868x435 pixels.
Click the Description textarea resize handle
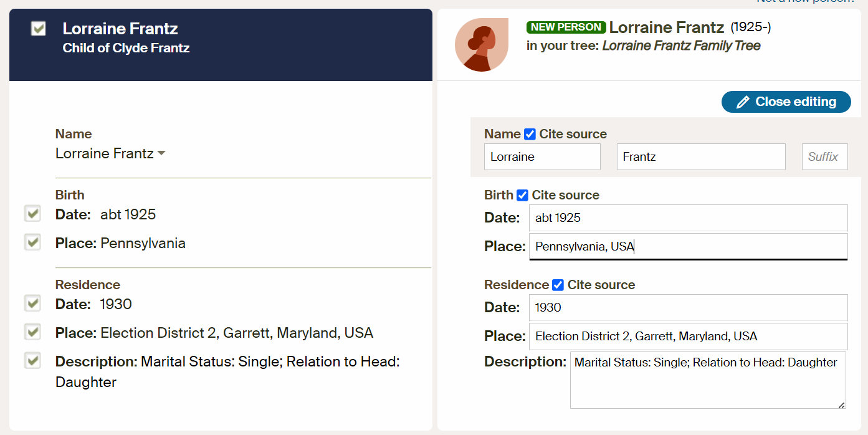841,404
